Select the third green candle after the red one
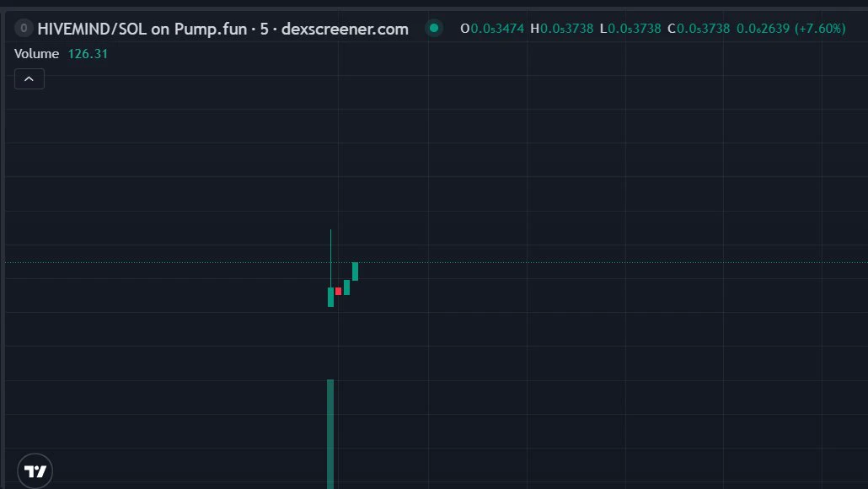The height and width of the screenshot is (489, 868). coord(346,287)
